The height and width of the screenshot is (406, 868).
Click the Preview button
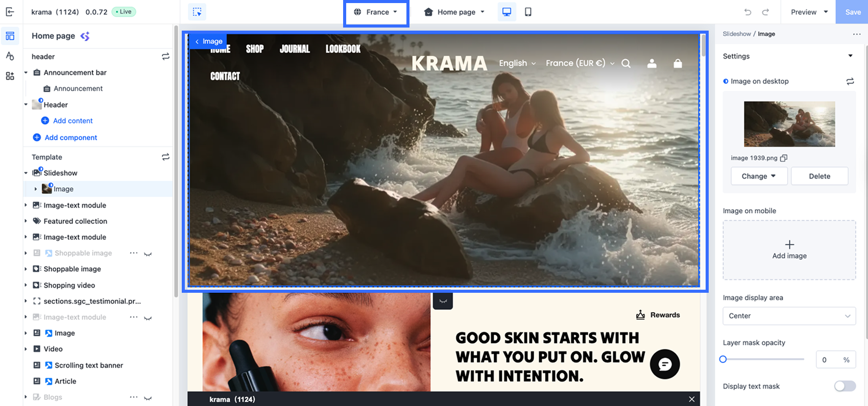click(804, 12)
